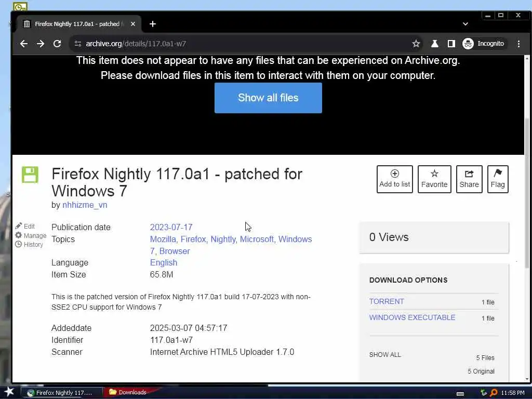Click the green floppy disk software icon
The height and width of the screenshot is (399, 532).
[30, 175]
